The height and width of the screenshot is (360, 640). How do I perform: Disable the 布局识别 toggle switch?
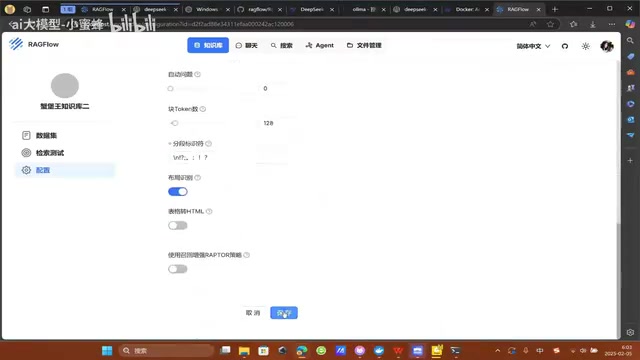(x=178, y=192)
